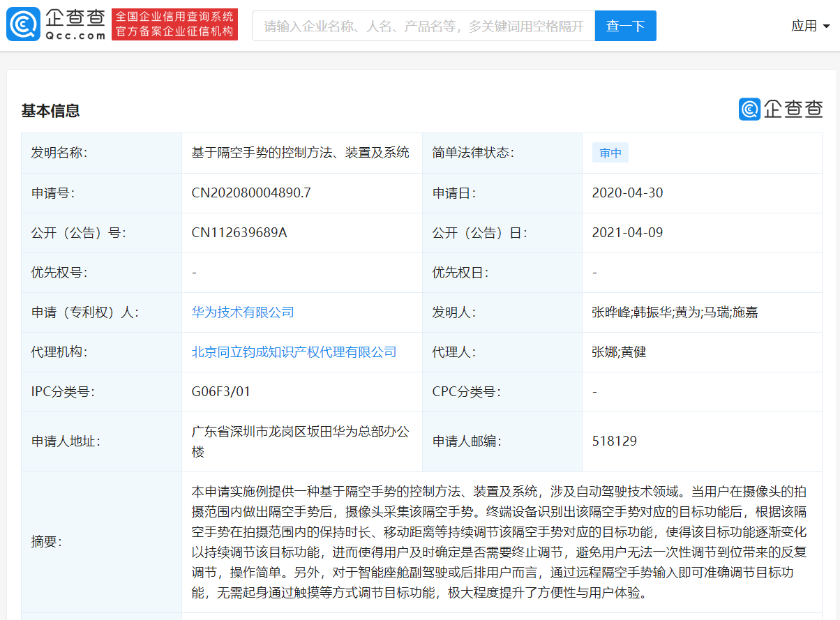
Task: Select applicant address 广东省深圳市龙岗区坂田华为总部办公楼
Action: (301, 441)
